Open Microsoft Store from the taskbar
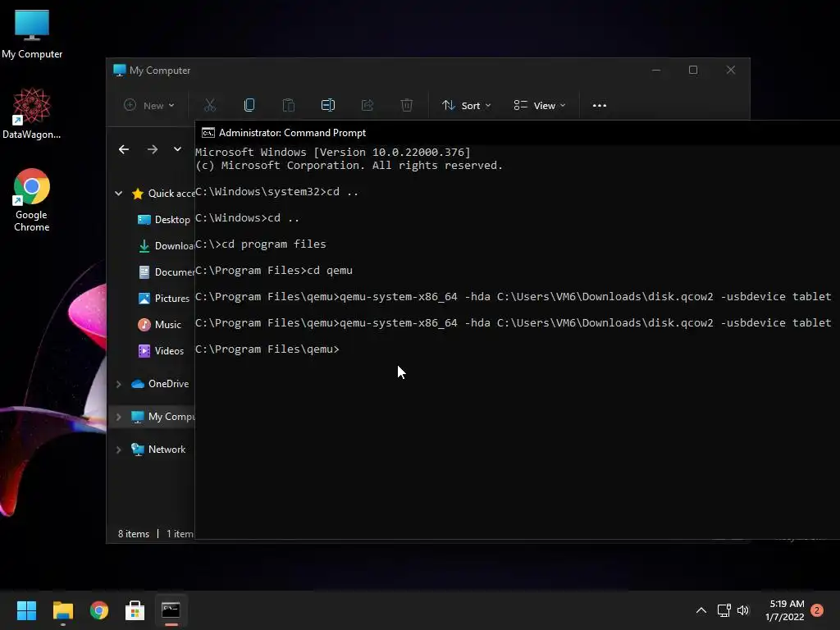 (135, 610)
